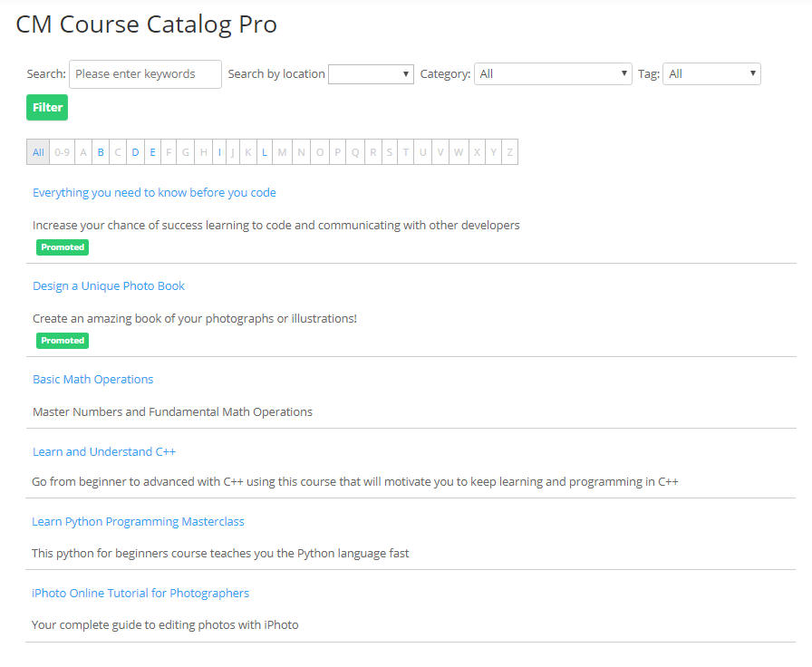This screenshot has height=667, width=812.
Task: Filter courses by letter I
Action: [x=219, y=152]
